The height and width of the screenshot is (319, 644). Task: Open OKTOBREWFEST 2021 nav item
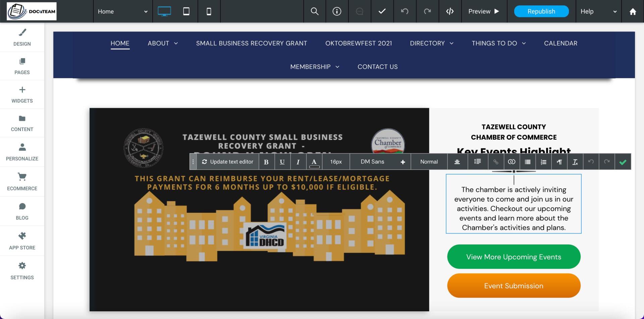[x=359, y=43]
